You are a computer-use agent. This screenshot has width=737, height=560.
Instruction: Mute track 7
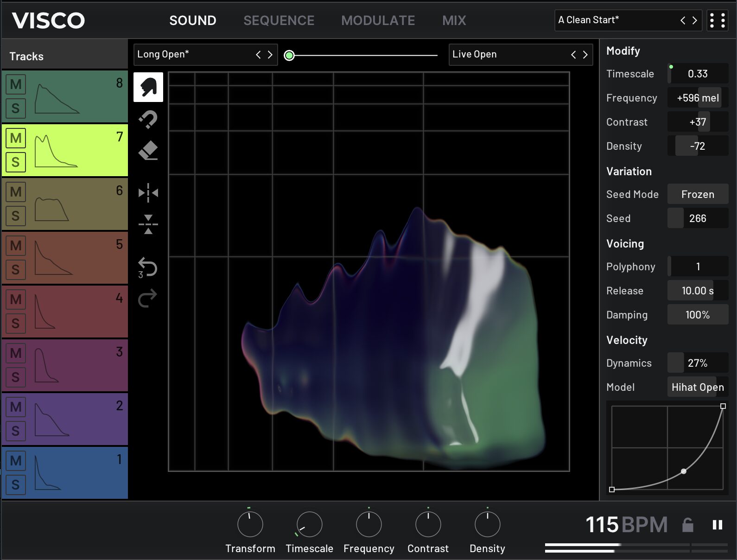tap(16, 138)
